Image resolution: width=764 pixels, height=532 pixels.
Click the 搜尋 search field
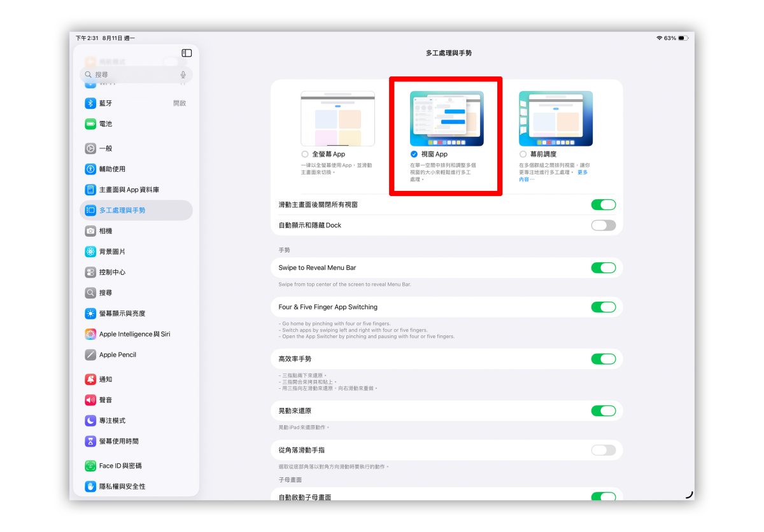coord(136,74)
